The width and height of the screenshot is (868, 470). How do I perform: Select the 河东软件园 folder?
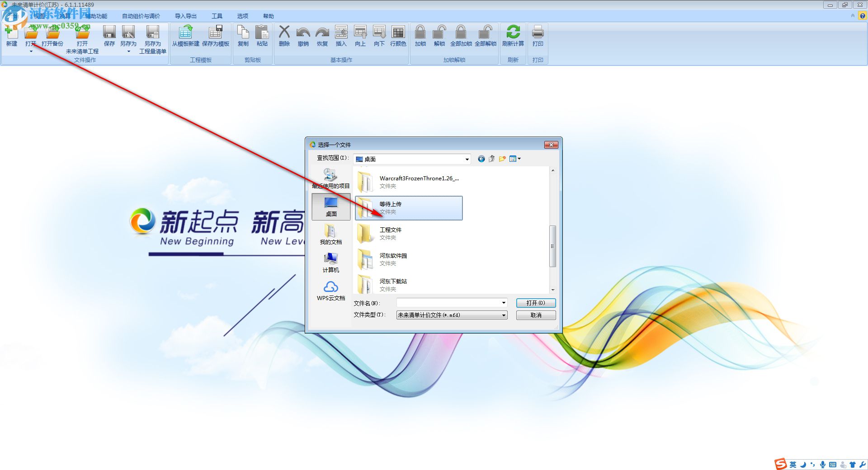click(409, 259)
